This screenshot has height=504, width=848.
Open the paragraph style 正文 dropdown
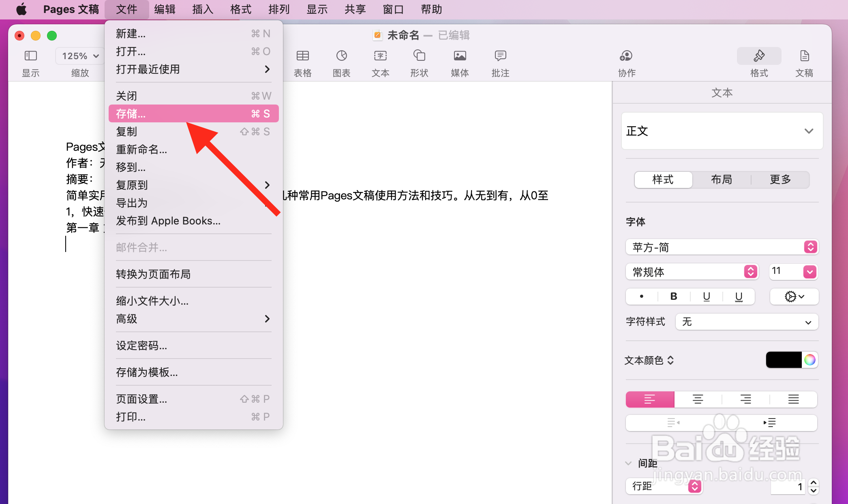(x=722, y=131)
